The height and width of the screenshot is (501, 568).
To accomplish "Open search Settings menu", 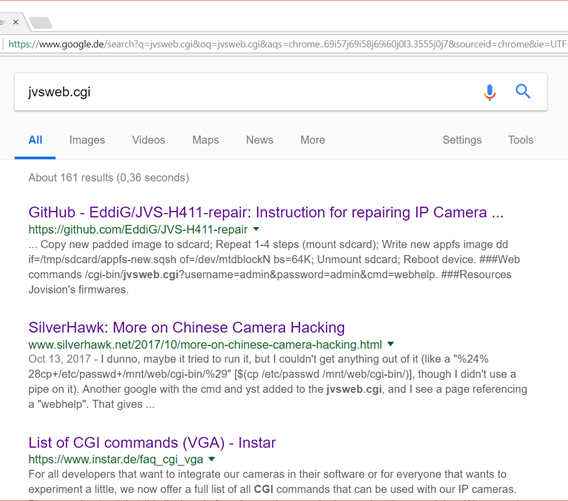I will [462, 140].
